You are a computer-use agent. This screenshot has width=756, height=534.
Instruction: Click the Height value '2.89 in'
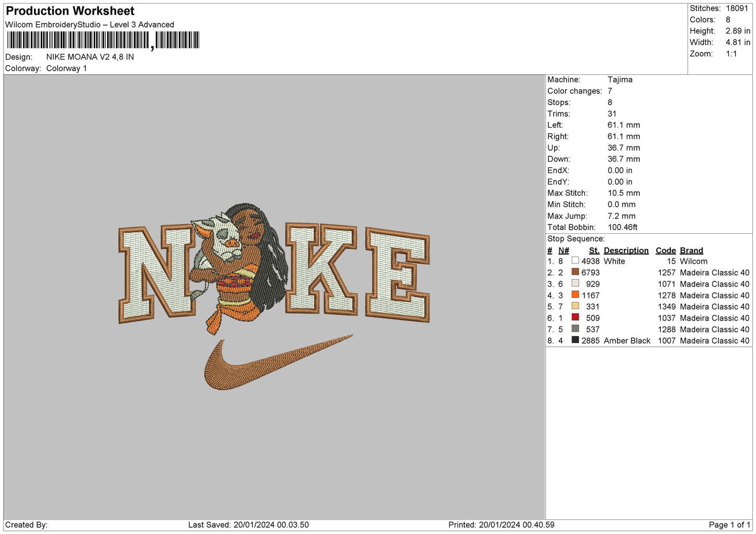point(738,31)
